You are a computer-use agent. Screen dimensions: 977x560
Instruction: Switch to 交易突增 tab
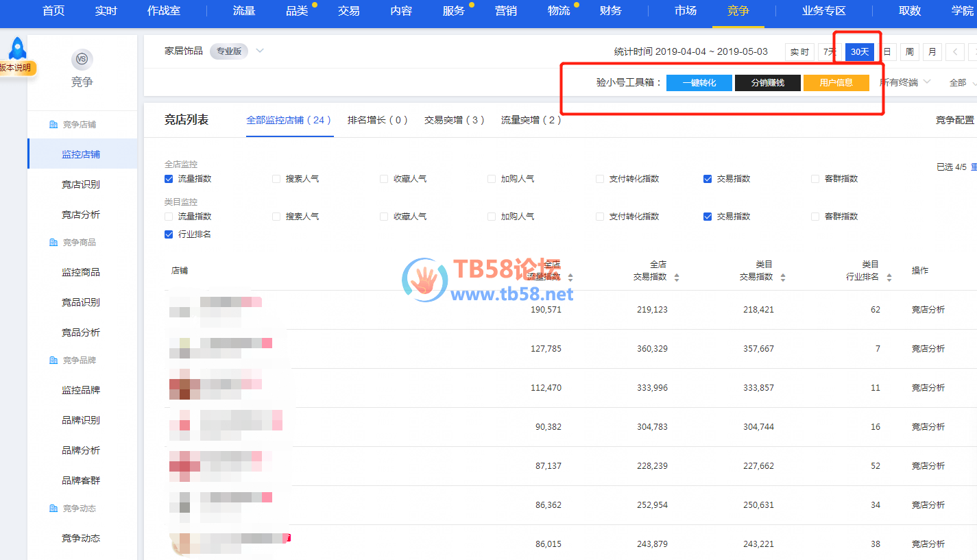coord(454,120)
